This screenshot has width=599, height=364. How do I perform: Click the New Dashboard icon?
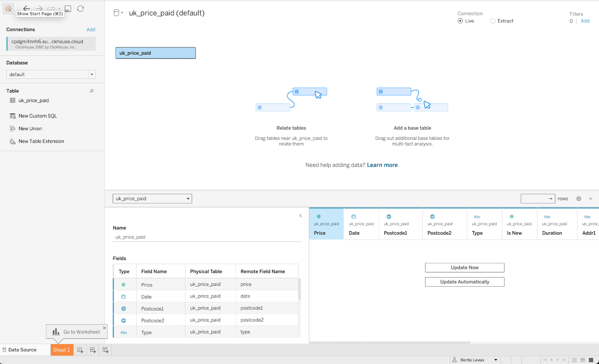pos(93,350)
